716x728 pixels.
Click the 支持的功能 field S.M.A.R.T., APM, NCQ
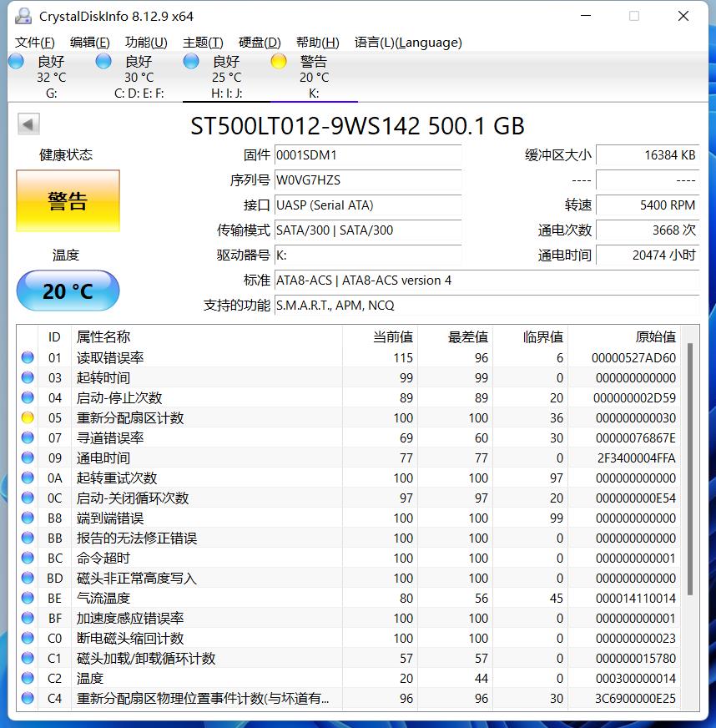click(487, 306)
